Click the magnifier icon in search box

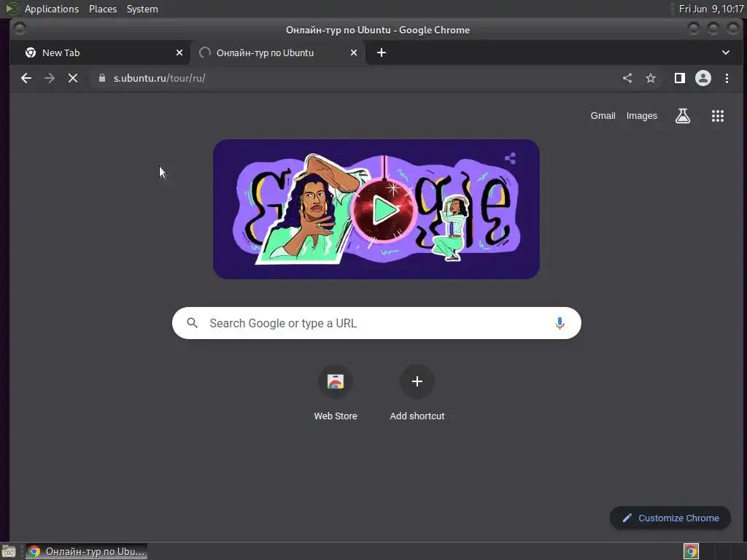[x=193, y=323]
